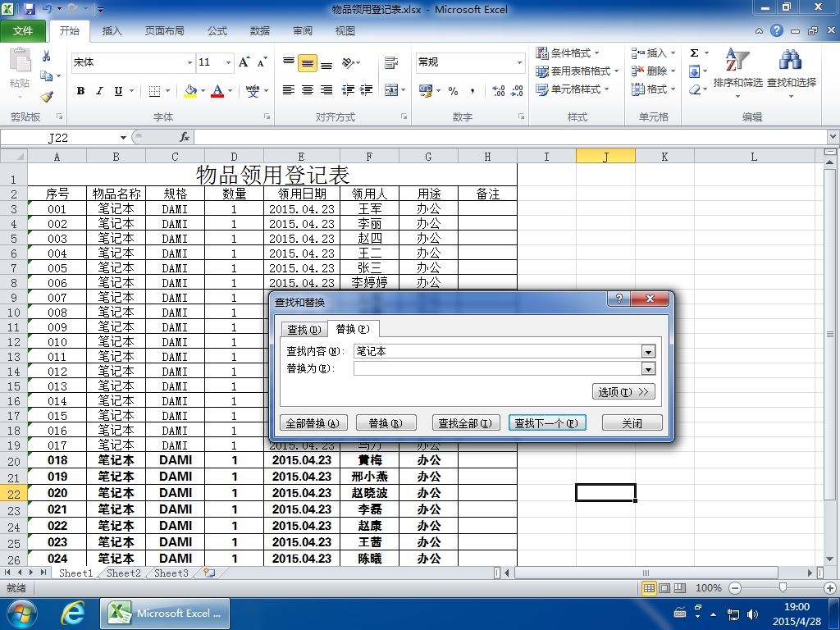This screenshot has height=630, width=840.
Task: Click the increase indent icon
Action: tap(367, 90)
